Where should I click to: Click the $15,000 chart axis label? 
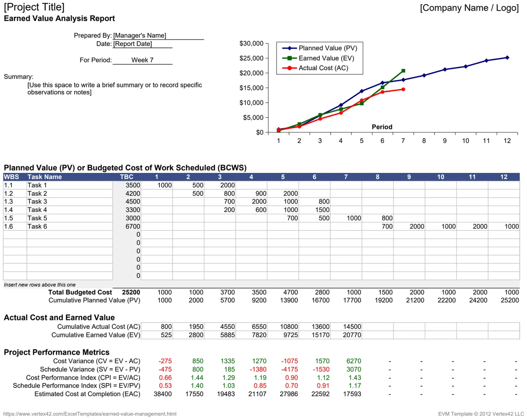pos(252,88)
